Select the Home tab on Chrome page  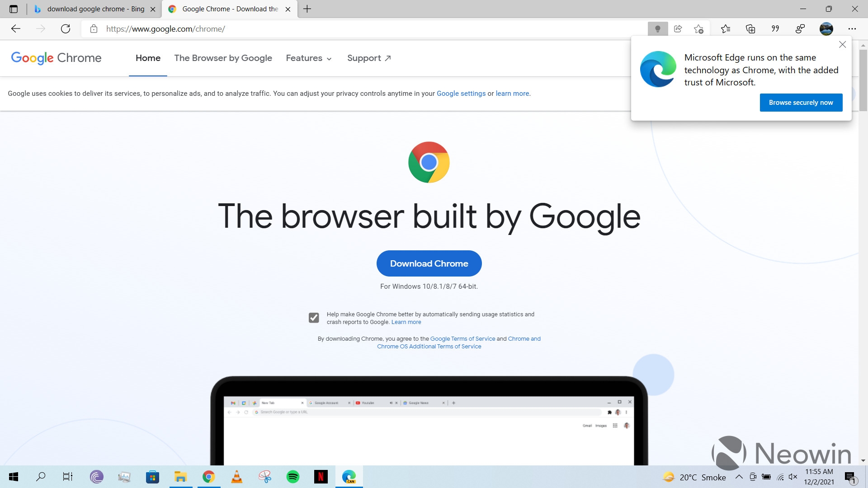coord(148,58)
